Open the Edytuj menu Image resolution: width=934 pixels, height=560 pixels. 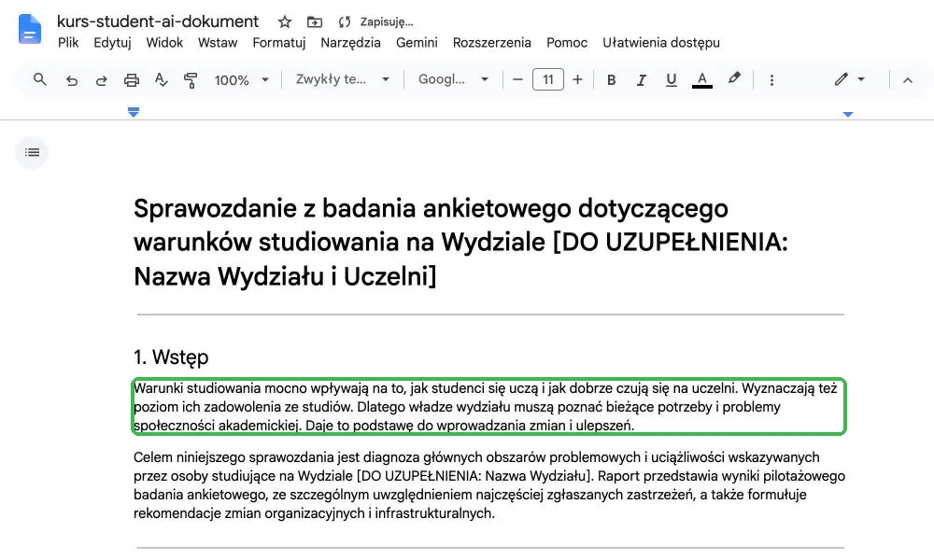tap(112, 42)
